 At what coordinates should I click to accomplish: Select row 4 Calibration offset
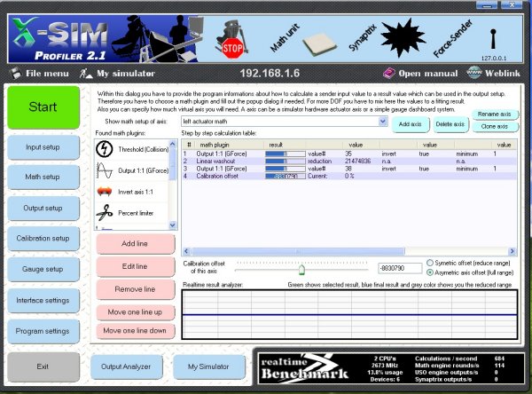[x=349, y=177]
